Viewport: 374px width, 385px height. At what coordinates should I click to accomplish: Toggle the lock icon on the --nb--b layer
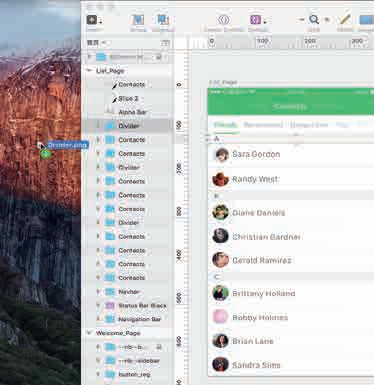coord(159,347)
